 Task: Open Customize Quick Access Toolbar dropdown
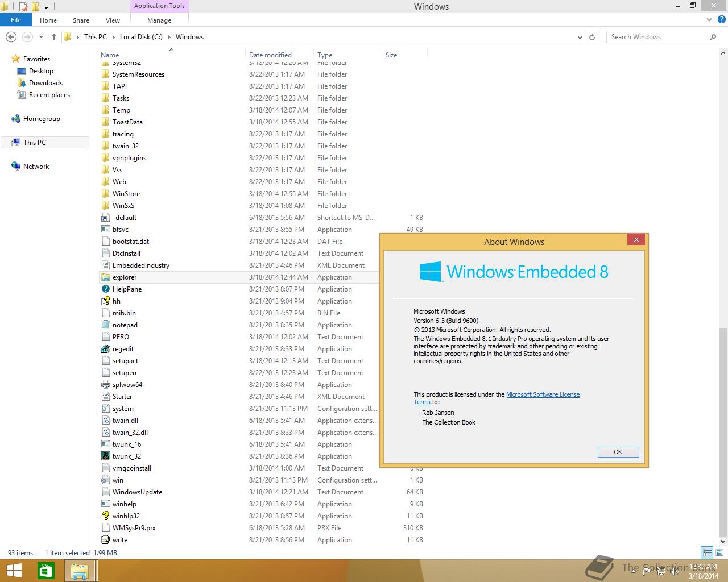pyautogui.click(x=47, y=7)
